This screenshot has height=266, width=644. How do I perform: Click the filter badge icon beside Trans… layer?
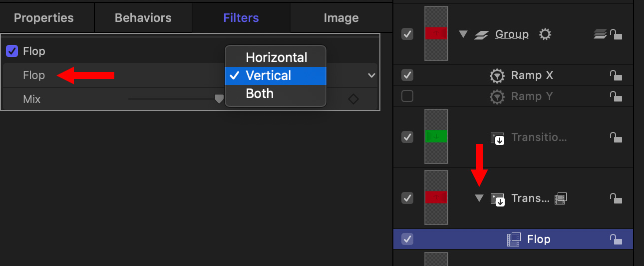point(561,198)
